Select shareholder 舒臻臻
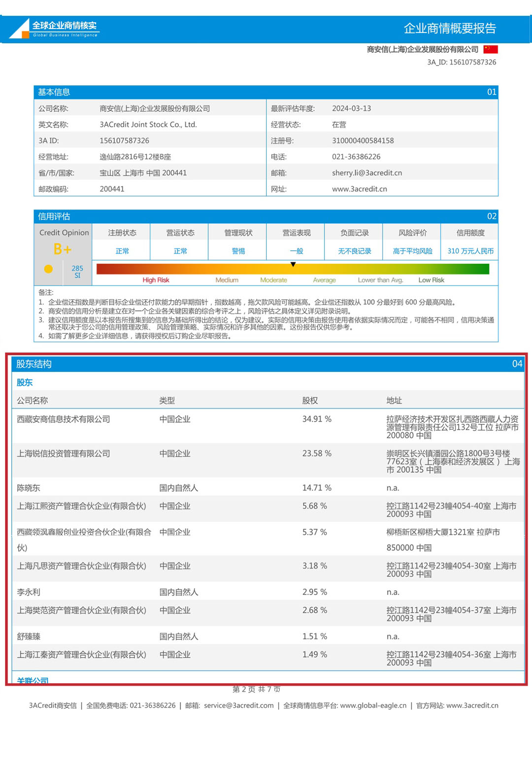The width and height of the screenshot is (532, 766). click(29, 636)
